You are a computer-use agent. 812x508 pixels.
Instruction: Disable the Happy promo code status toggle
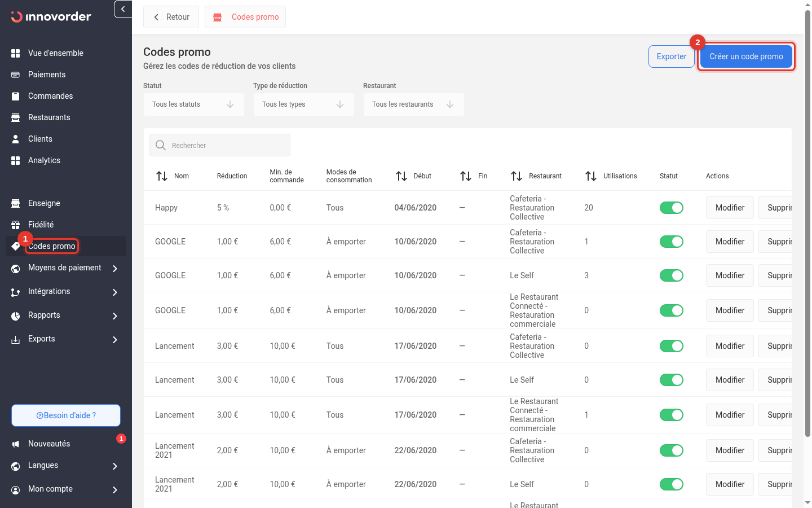point(672,208)
